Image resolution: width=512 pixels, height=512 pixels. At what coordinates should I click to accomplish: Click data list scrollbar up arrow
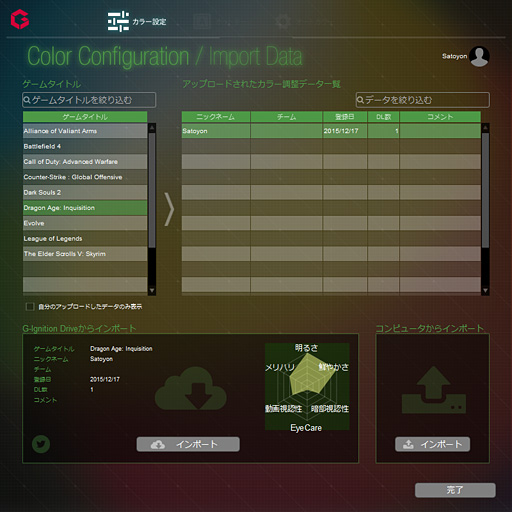(485, 128)
